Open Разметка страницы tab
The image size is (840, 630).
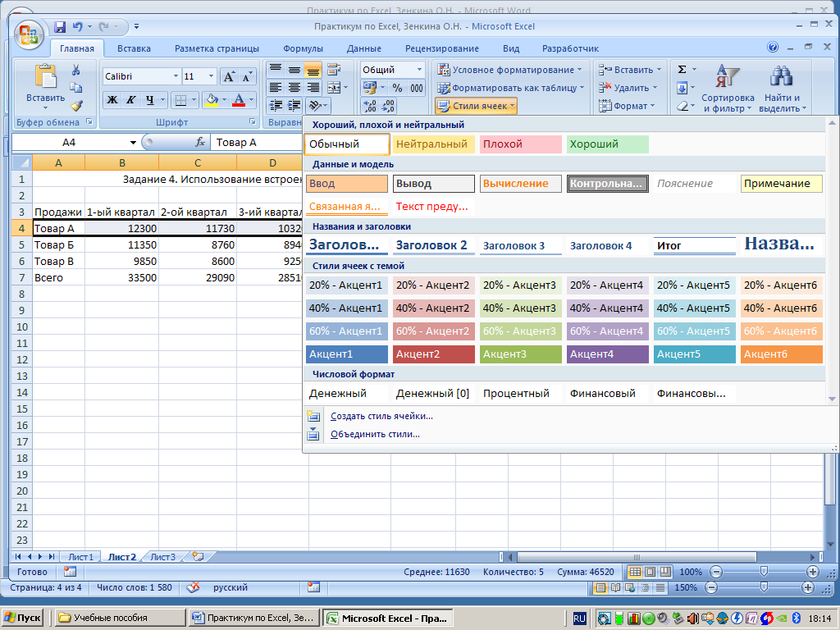click(217, 48)
